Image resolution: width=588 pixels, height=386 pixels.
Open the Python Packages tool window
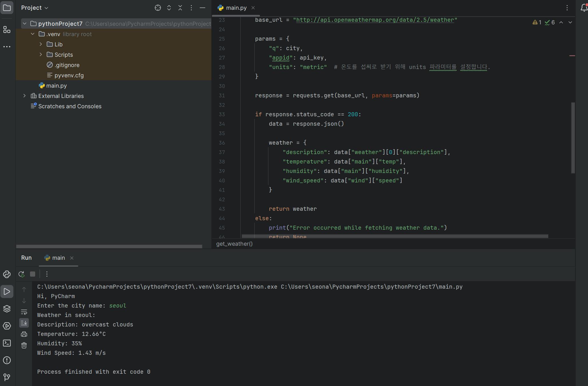pyautogui.click(x=7, y=309)
